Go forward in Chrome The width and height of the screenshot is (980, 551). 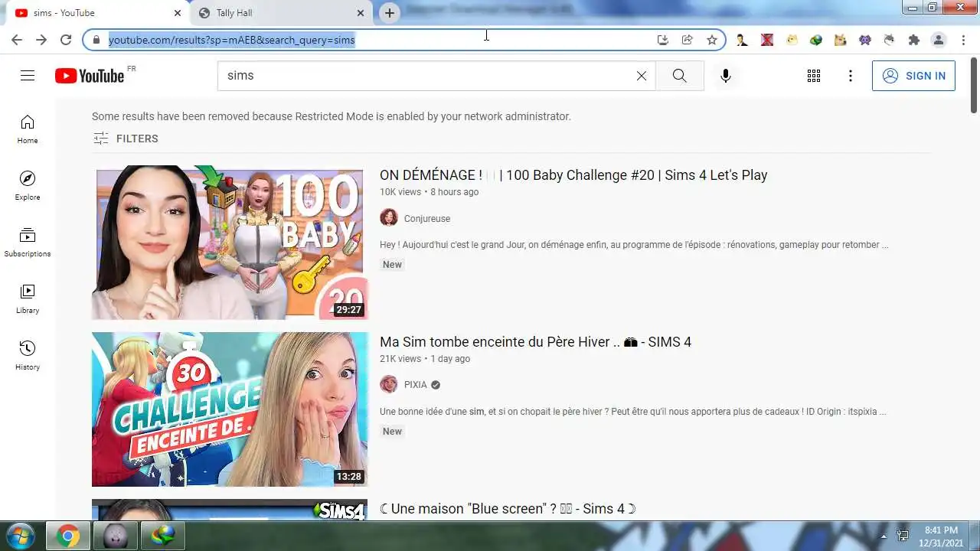(x=41, y=40)
